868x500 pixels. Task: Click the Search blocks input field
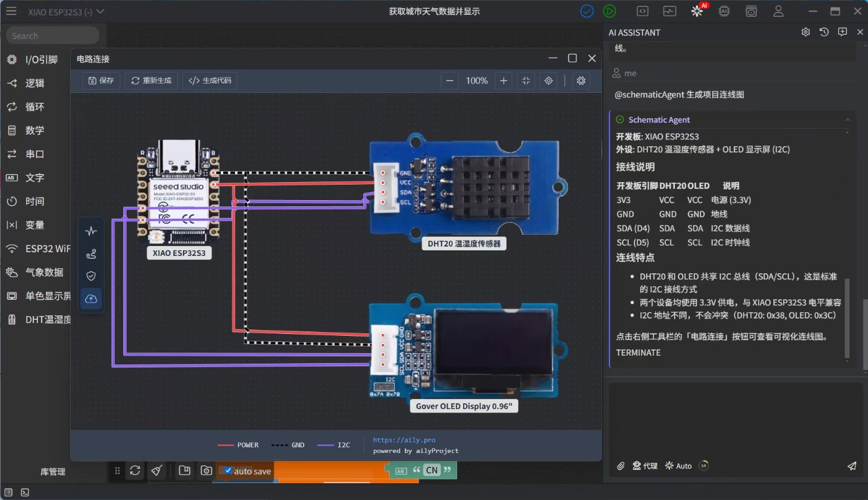point(53,36)
